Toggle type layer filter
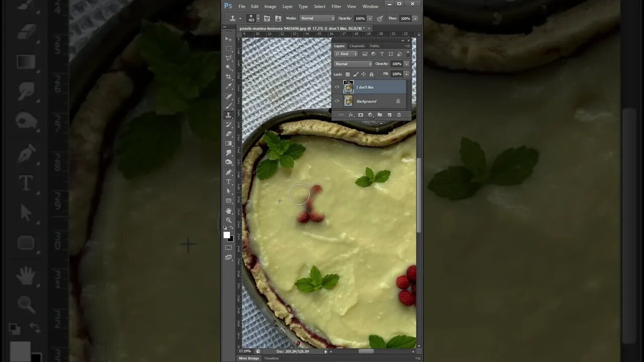 point(382,54)
